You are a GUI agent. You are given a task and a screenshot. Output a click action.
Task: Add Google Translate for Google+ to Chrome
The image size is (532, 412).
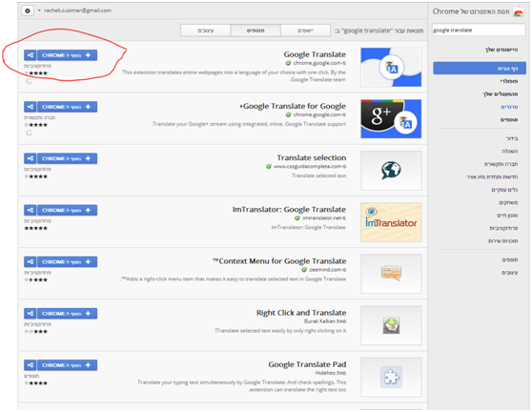(67, 107)
